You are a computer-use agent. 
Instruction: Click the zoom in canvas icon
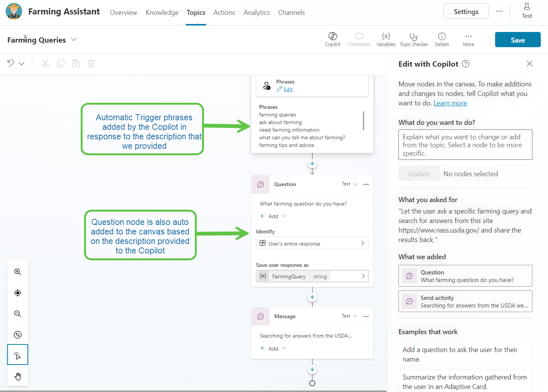(18, 272)
